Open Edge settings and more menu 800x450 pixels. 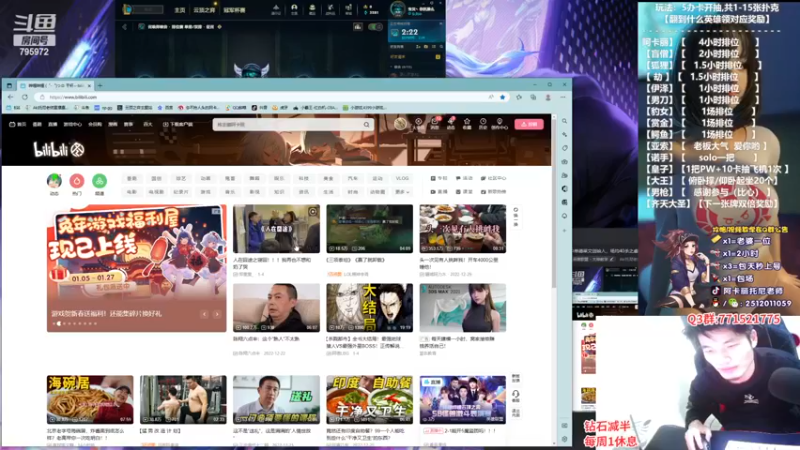tap(563, 97)
